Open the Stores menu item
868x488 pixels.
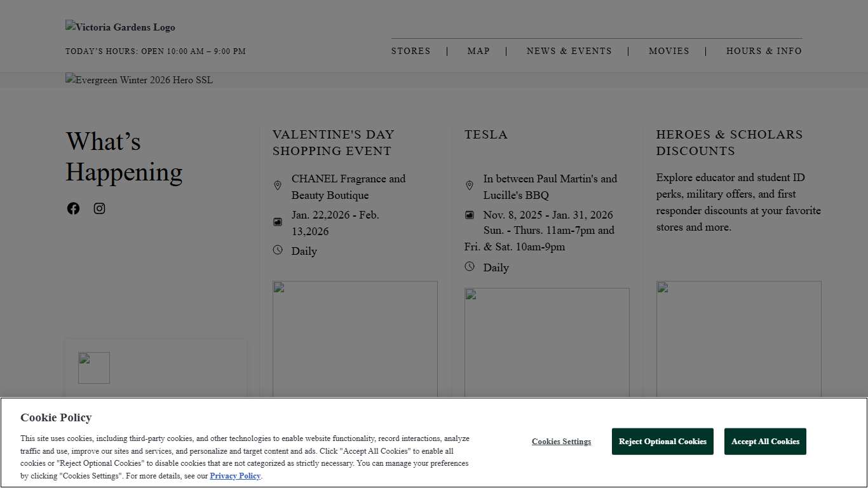click(410, 51)
